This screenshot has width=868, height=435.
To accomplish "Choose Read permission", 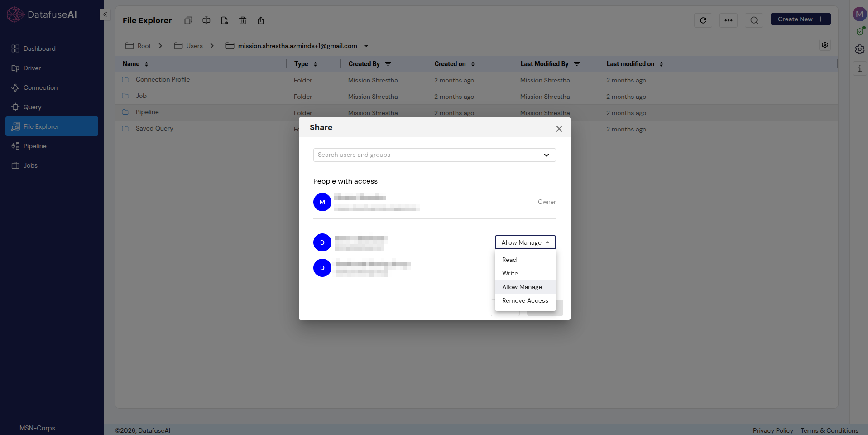I will pyautogui.click(x=525, y=260).
